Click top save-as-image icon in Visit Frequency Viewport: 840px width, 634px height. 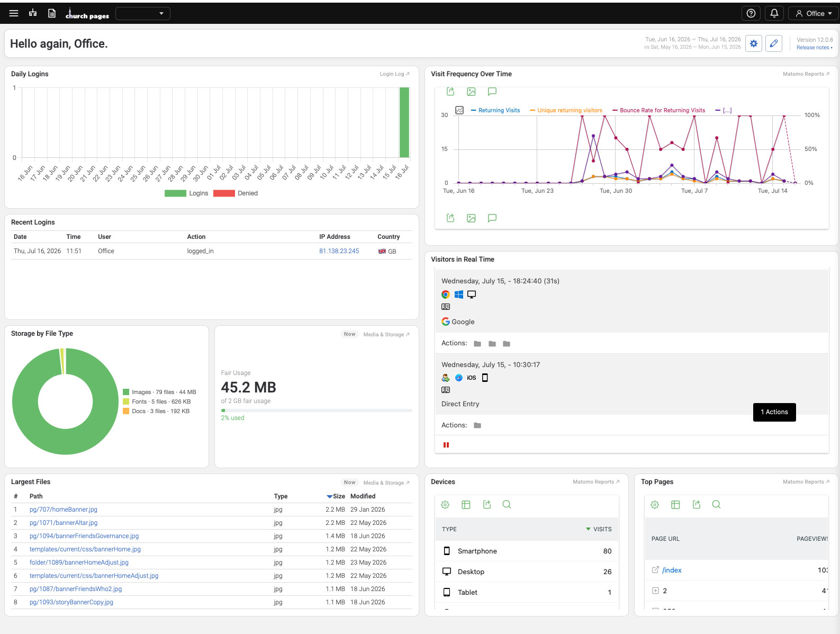tap(471, 92)
